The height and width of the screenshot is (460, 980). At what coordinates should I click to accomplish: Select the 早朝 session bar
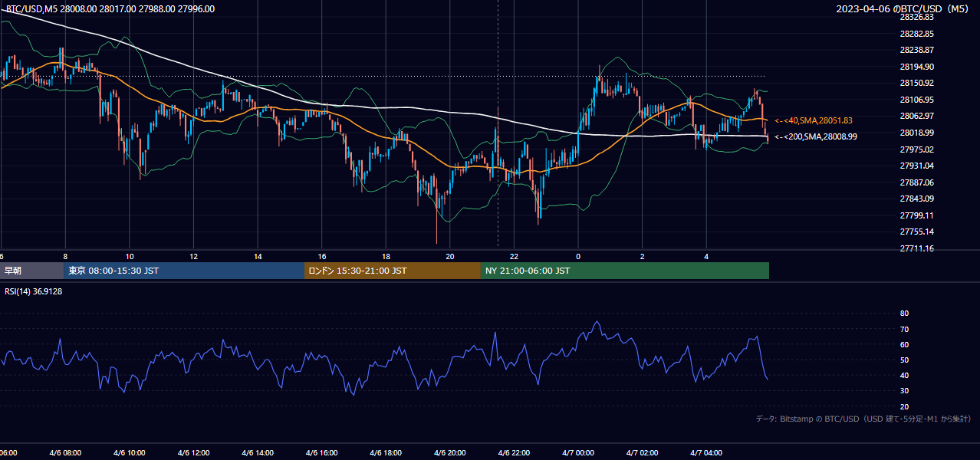pyautogui.click(x=31, y=271)
